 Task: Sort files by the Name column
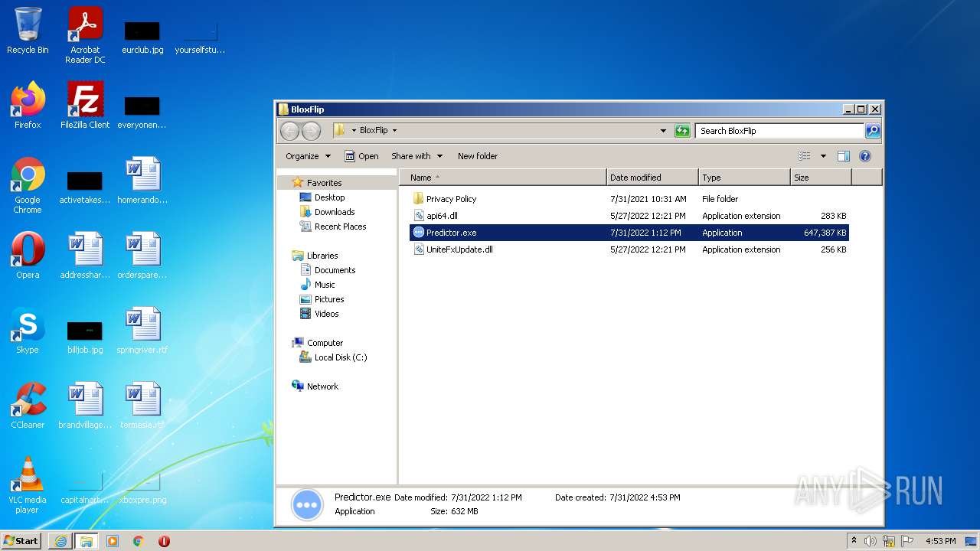click(503, 178)
